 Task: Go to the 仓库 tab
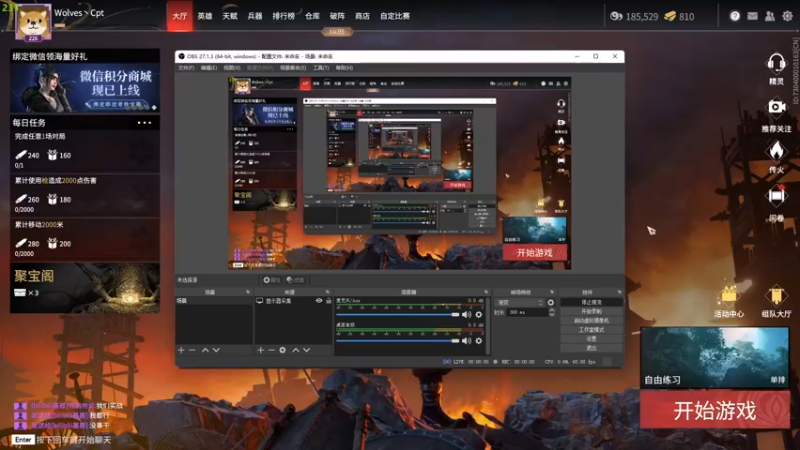click(x=312, y=16)
